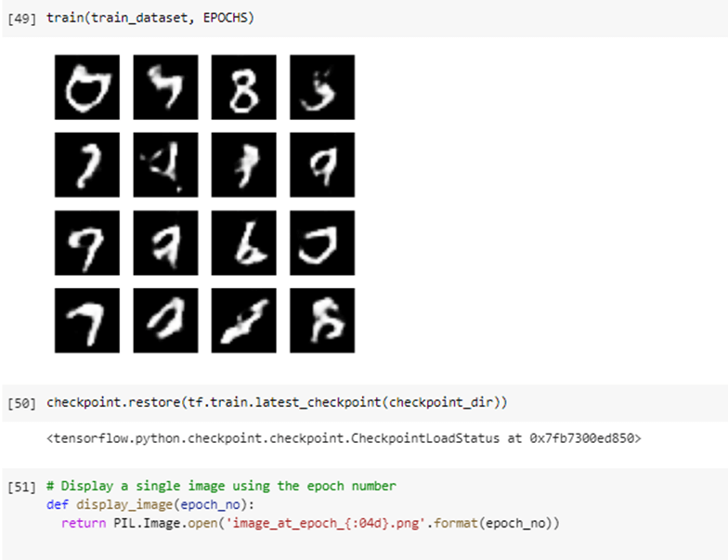Screen dimensions: 728x560
Task: Click the cell 51 execution counter
Action: click(21, 487)
